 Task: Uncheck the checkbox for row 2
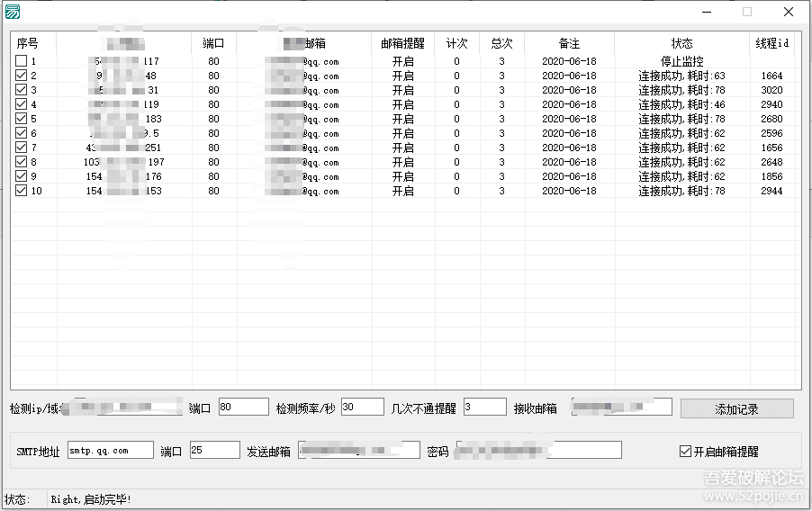click(x=21, y=76)
